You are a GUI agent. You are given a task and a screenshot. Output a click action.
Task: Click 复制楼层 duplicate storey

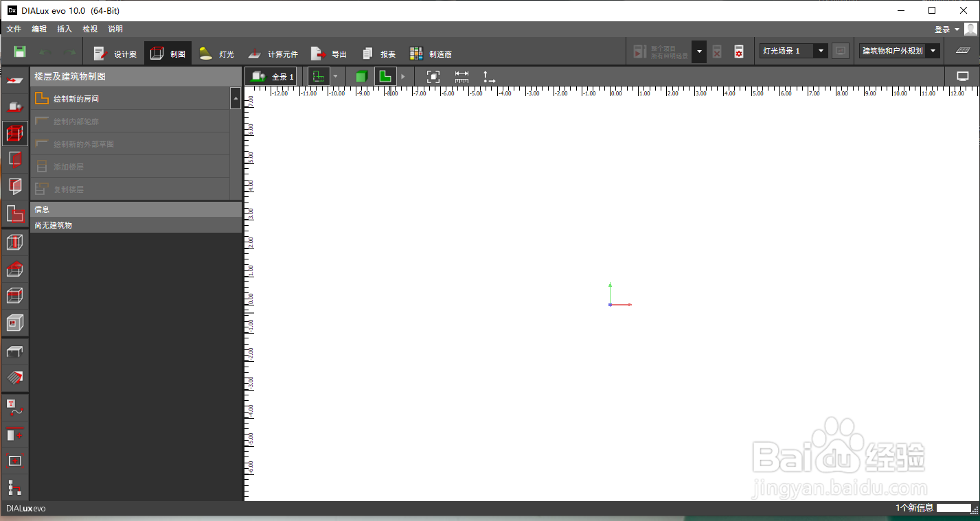(130, 189)
